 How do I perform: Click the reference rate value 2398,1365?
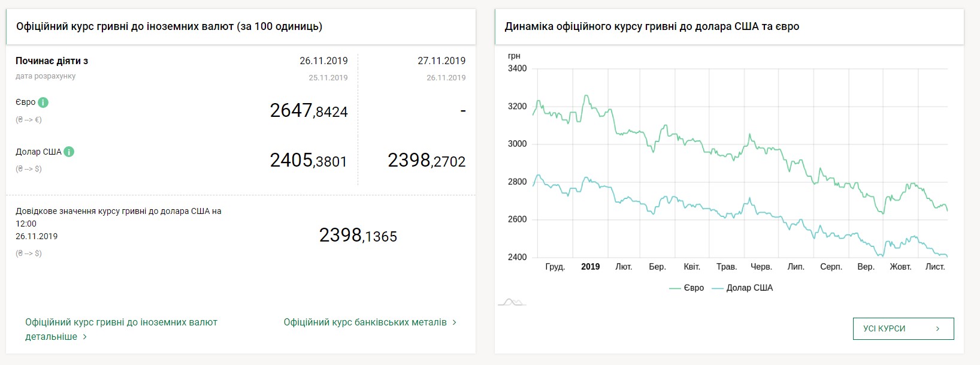[x=358, y=236]
